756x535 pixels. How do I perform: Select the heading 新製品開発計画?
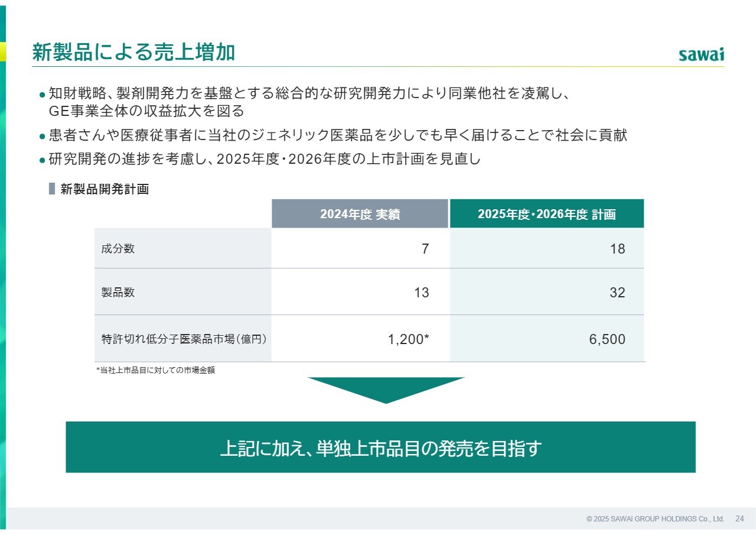coord(105,189)
